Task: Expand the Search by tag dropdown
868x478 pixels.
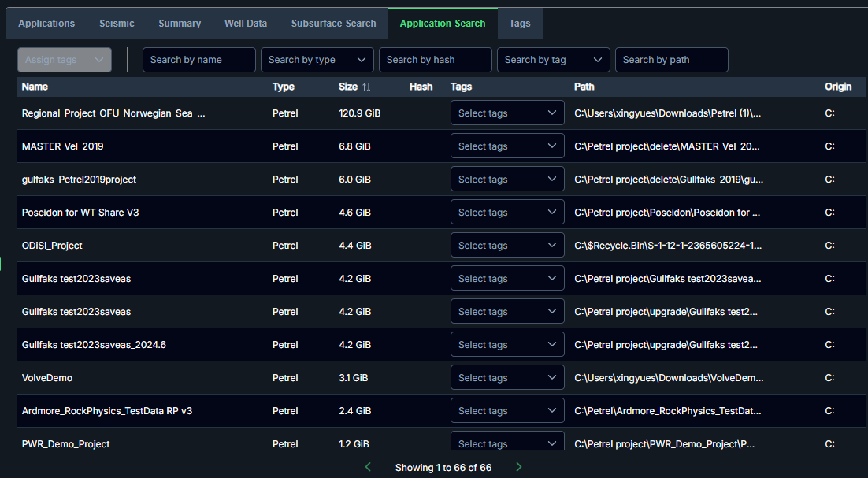Action: click(554, 60)
